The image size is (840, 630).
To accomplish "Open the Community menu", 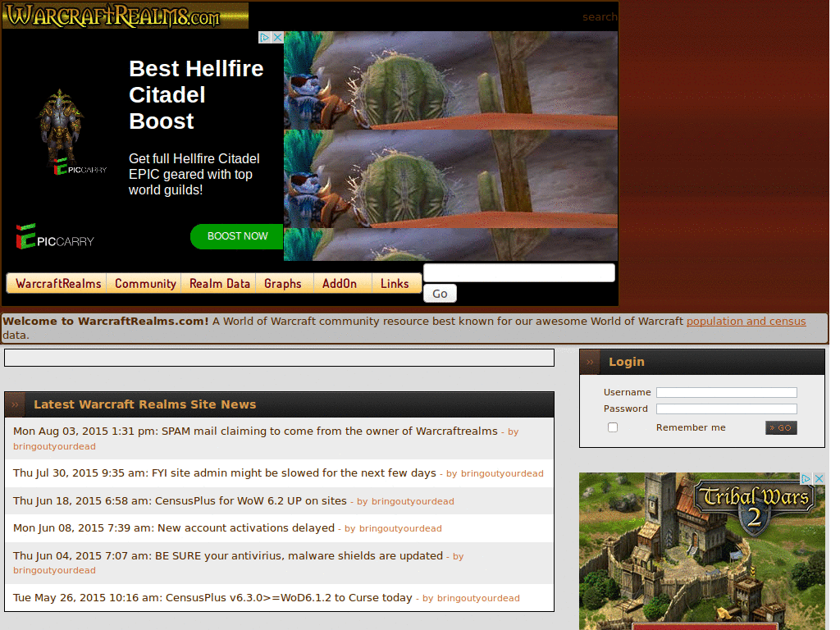I will [145, 283].
